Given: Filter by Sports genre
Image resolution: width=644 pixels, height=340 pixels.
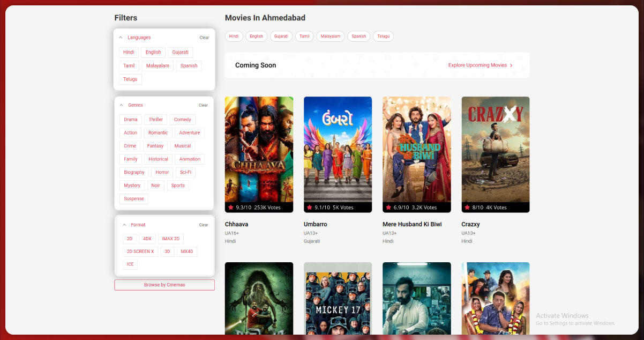Looking at the screenshot, I should [x=178, y=186].
